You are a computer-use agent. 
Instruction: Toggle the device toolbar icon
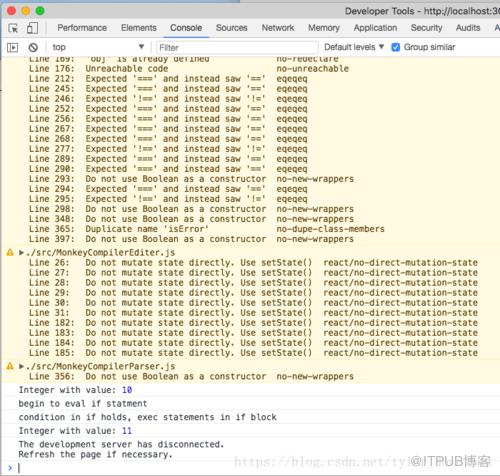click(x=32, y=28)
